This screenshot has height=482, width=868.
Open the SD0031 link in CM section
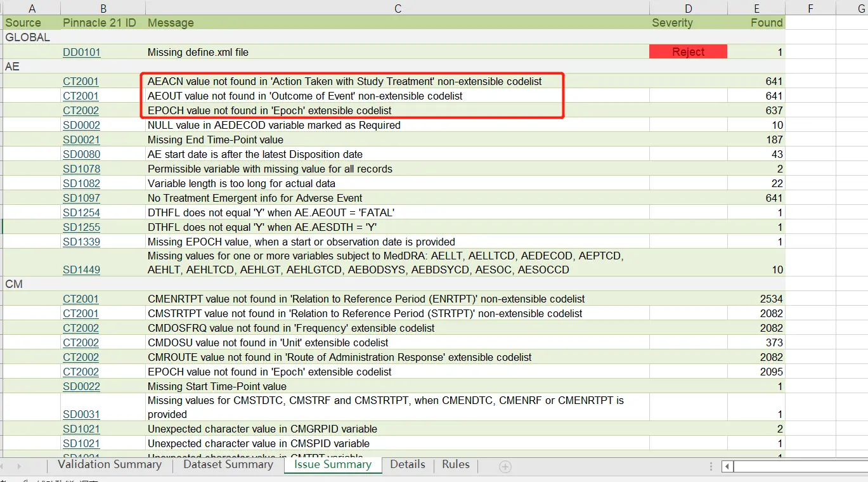tap(81, 414)
